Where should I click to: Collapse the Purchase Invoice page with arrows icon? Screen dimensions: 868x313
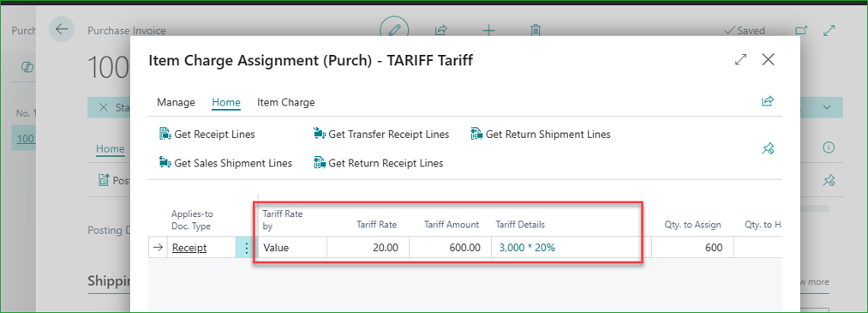coord(829,31)
